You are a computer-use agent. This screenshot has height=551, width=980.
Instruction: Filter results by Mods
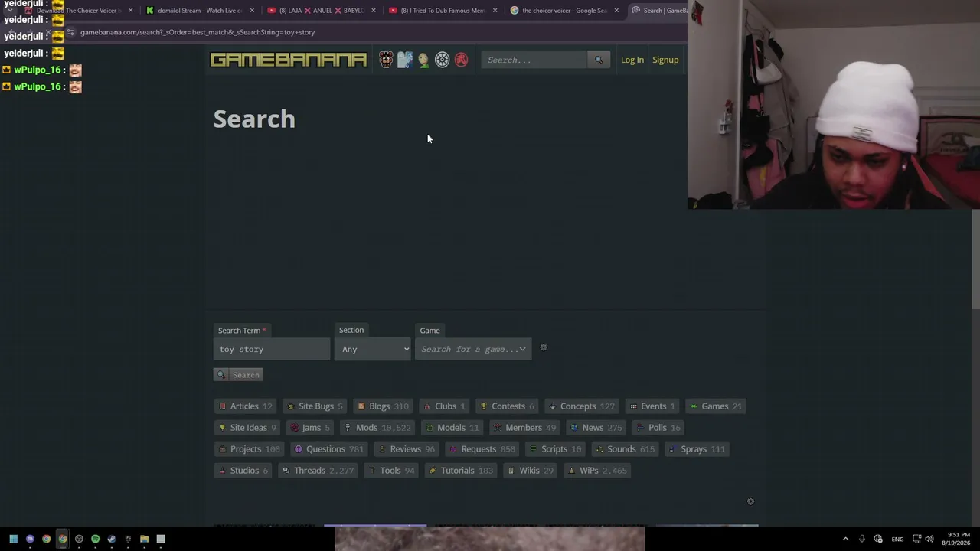(378, 428)
